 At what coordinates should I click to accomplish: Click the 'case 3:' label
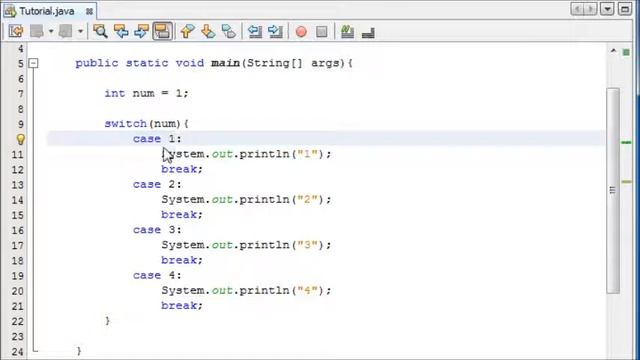point(157,230)
